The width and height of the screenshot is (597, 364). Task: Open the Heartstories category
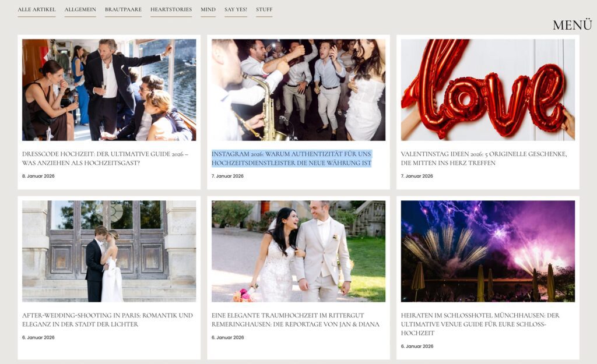coord(171,9)
